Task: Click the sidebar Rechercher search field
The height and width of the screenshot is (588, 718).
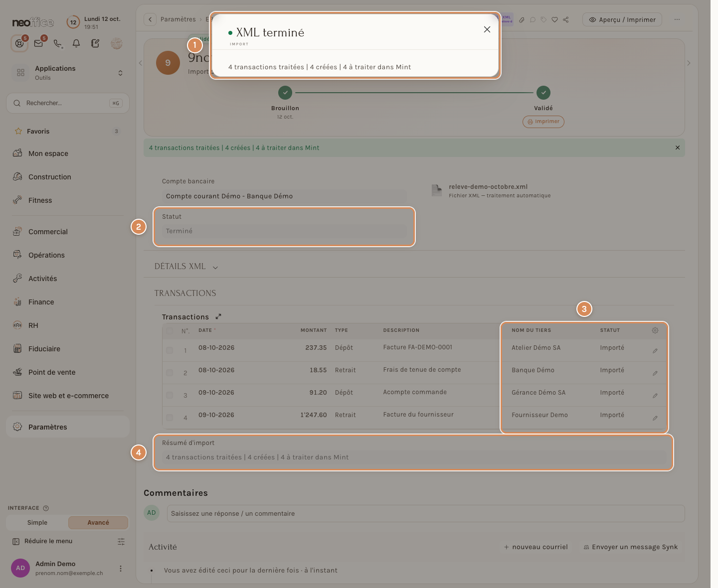Action: pos(68,103)
